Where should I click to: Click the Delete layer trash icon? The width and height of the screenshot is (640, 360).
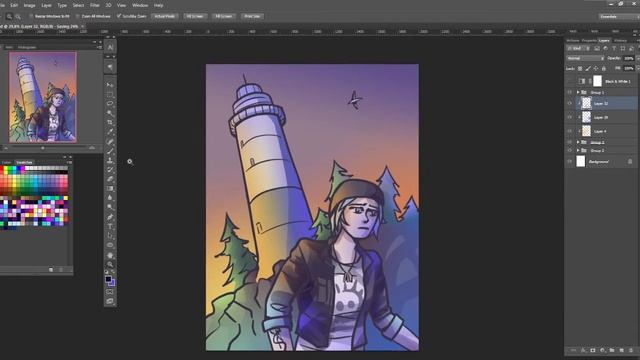[x=631, y=350]
